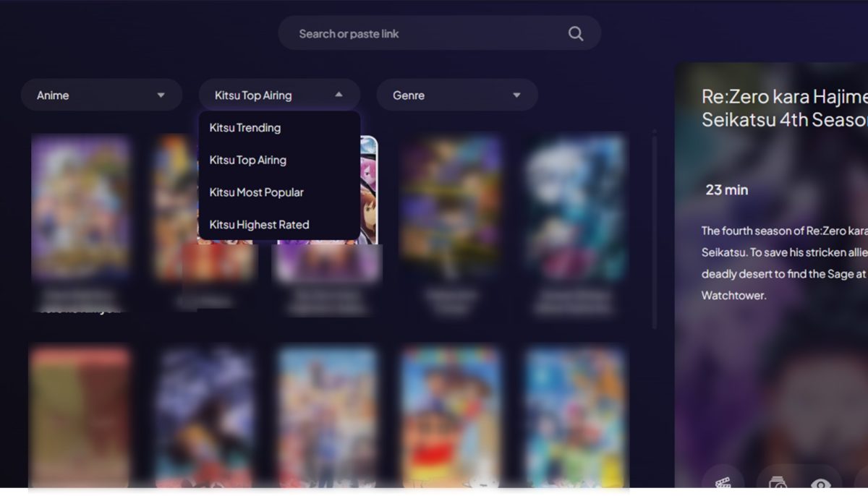Collapse the Kitsu Top Airing catalog dropdown
The image size is (868, 496).
pos(279,95)
